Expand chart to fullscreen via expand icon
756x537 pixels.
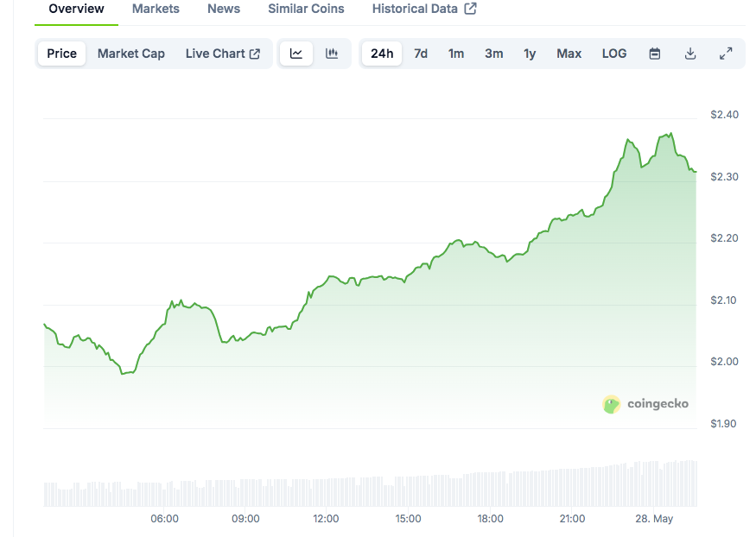click(727, 54)
